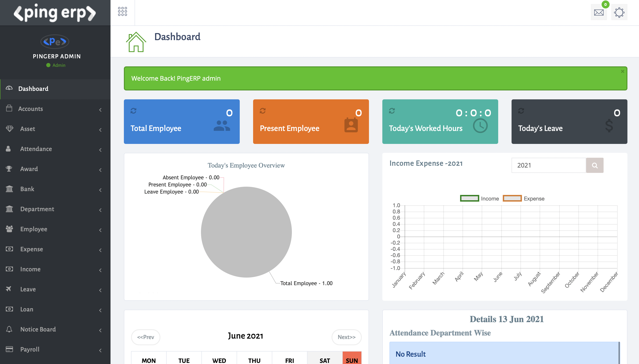Click the year input field showing 2021
Image resolution: width=639 pixels, height=364 pixels.
tap(549, 165)
